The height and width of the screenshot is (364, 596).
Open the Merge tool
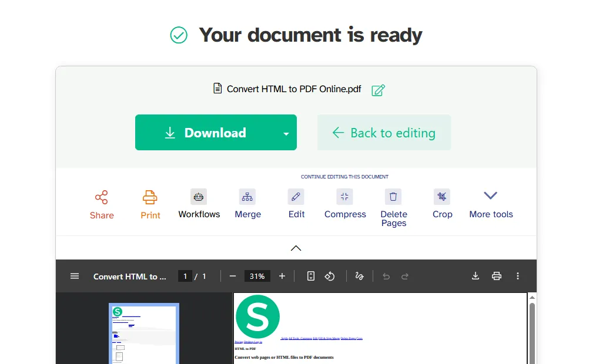point(247,204)
